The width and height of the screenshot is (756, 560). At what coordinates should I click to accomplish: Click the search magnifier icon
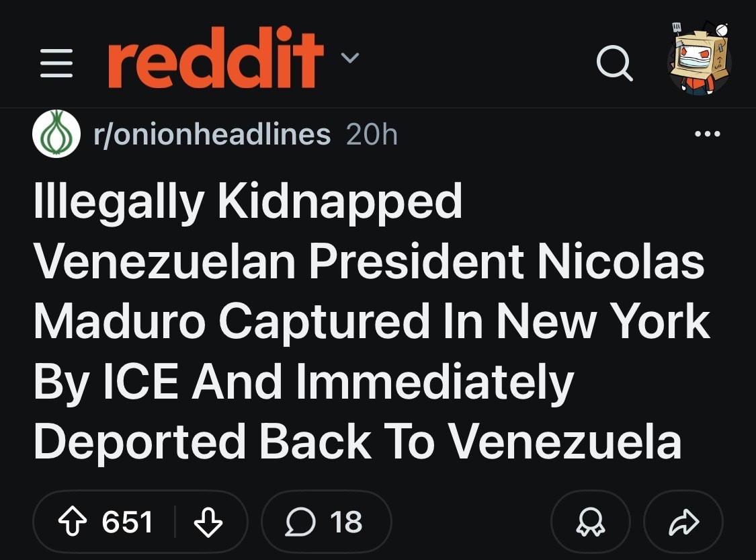coord(614,65)
